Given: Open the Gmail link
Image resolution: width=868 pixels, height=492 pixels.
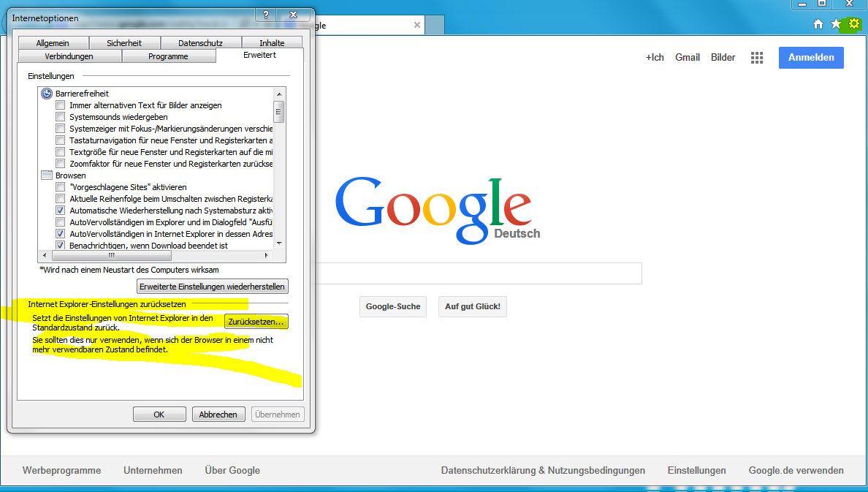Looking at the screenshot, I should click(x=688, y=58).
